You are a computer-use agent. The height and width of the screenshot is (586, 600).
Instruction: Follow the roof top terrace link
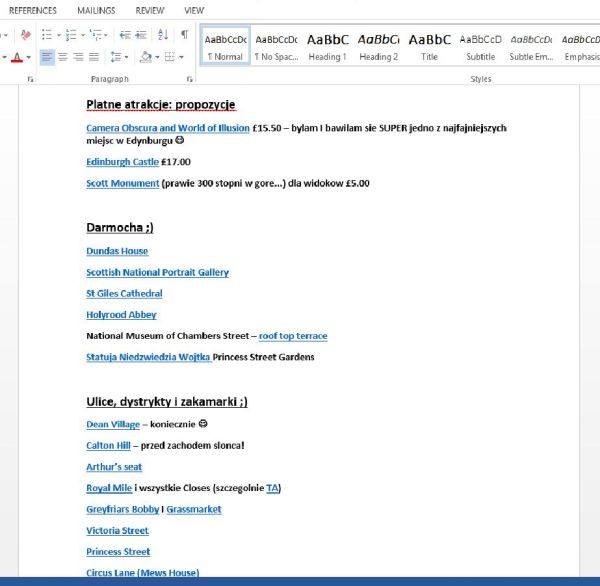(x=293, y=336)
